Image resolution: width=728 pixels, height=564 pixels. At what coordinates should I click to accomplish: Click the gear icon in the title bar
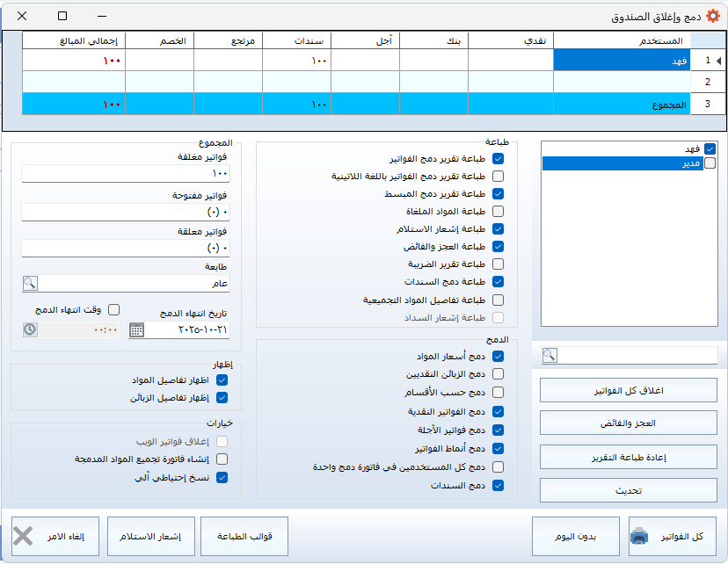pos(713,16)
